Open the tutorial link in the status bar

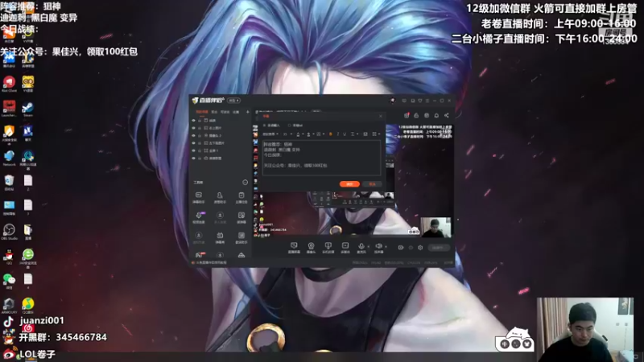212,262
